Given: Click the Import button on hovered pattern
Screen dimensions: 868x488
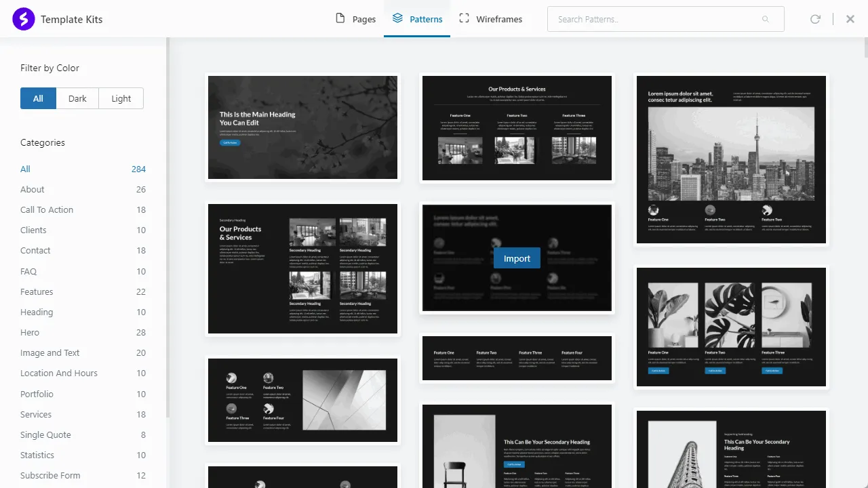Looking at the screenshot, I should 517,258.
